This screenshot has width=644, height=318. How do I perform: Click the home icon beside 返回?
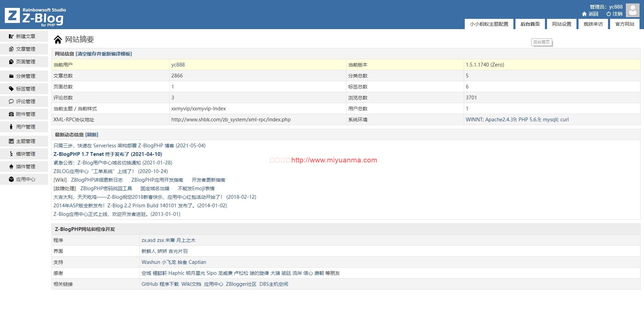point(584,14)
